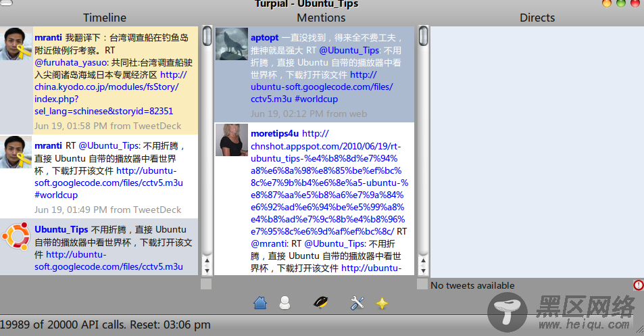Open mranti avatar on the 01:49 PM tweet
The height and width of the screenshot is (336, 644).
(x=16, y=152)
